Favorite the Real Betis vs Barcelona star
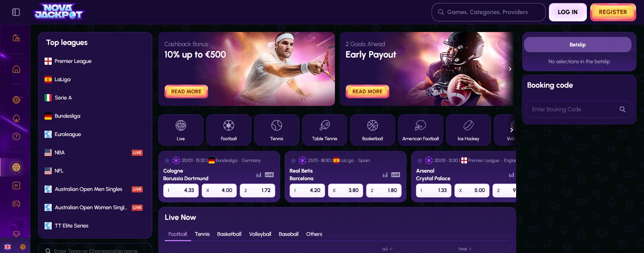644x253 pixels. (293, 160)
